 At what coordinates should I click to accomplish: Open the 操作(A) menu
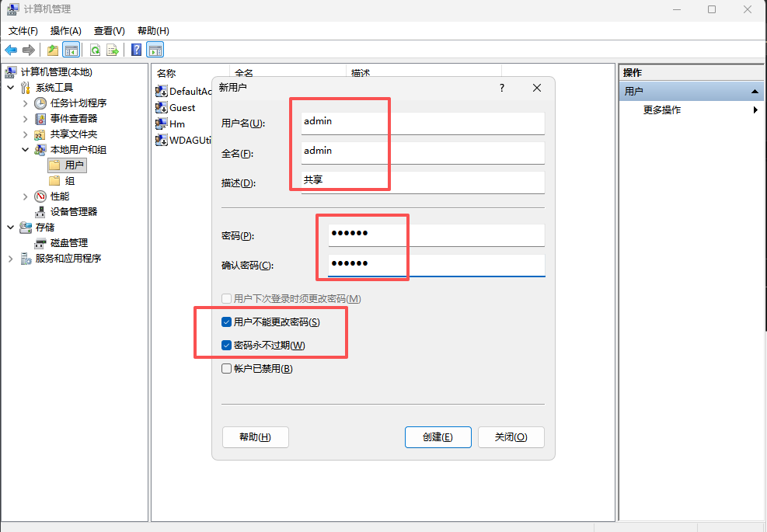tap(65, 31)
